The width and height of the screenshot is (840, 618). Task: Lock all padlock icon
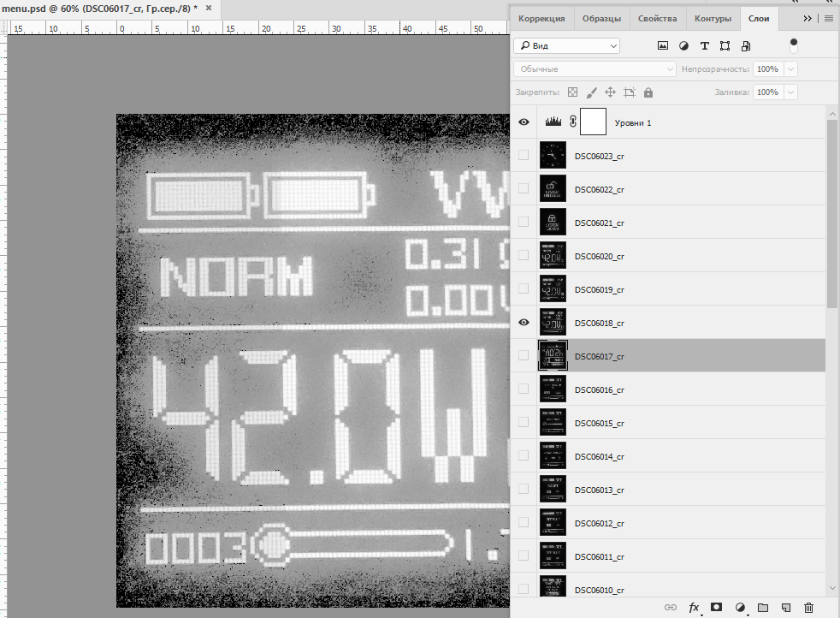click(648, 92)
